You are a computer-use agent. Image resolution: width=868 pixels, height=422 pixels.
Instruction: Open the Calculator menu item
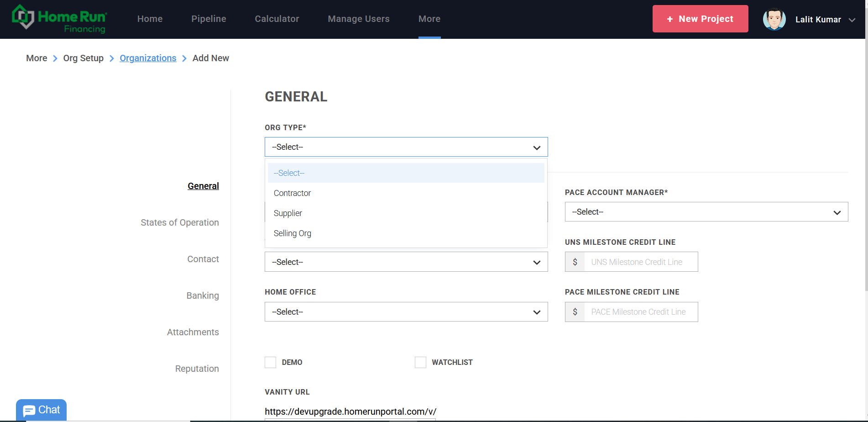[277, 19]
